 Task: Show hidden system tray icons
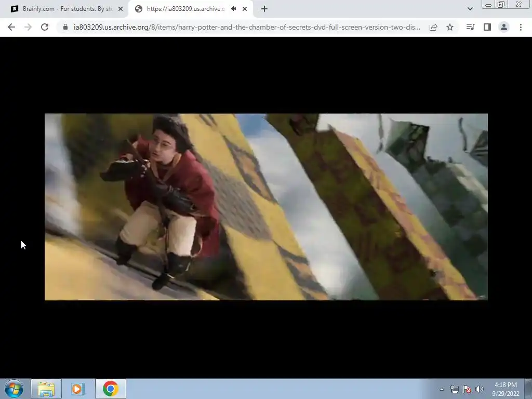pos(442,389)
